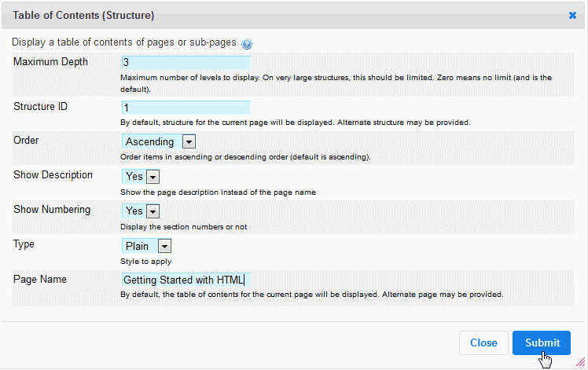This screenshot has width=588, height=370.
Task: Click the Structure ID label
Action: click(x=41, y=106)
